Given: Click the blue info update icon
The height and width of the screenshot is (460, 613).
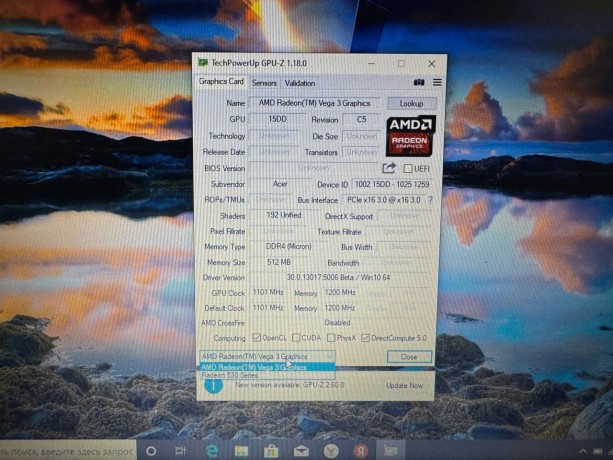Looking at the screenshot, I should click(x=213, y=385).
